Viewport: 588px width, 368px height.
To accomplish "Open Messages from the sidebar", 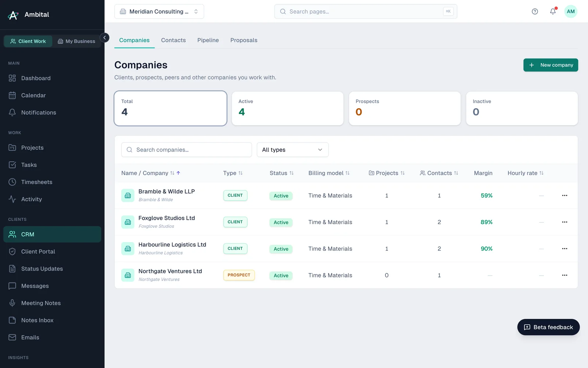I will pyautogui.click(x=52, y=286).
